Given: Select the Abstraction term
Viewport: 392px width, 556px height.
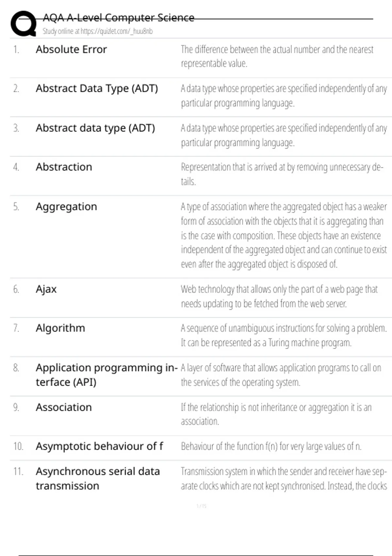Looking at the screenshot, I should click(64, 167).
